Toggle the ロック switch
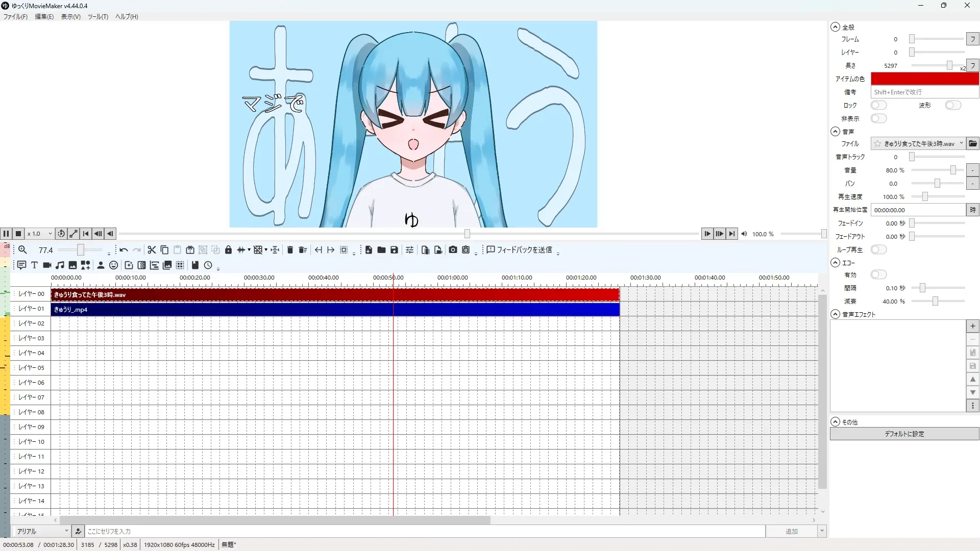 (x=878, y=105)
